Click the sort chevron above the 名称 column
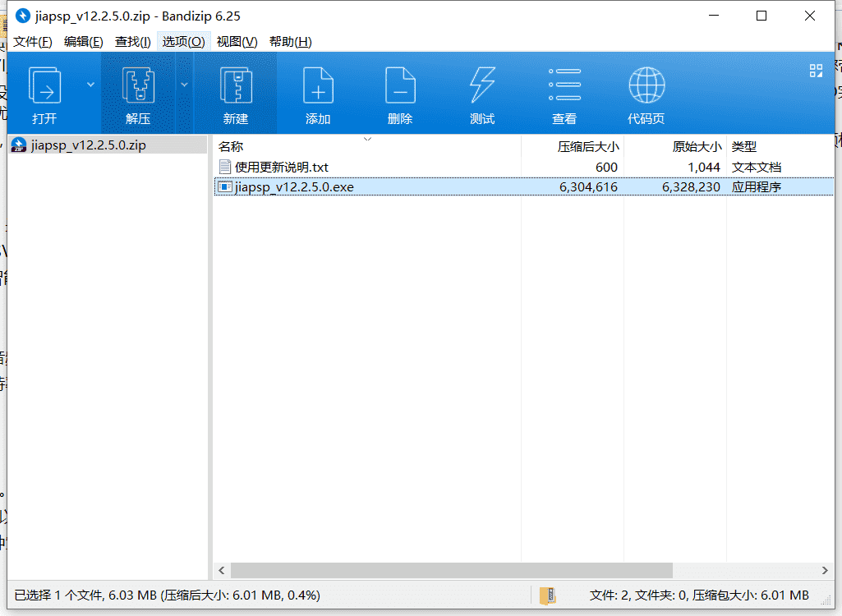The width and height of the screenshot is (842, 616). (x=368, y=139)
